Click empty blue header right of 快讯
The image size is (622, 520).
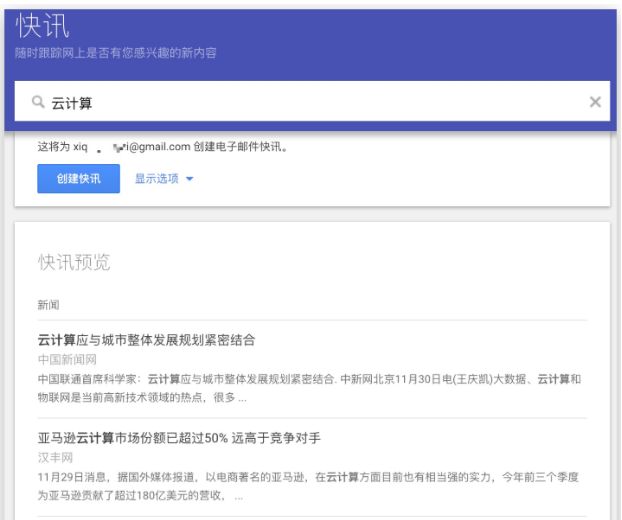(x=350, y=30)
